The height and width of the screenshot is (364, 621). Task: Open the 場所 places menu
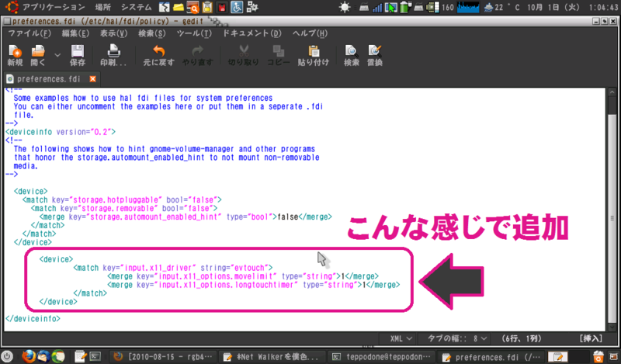(103, 7)
